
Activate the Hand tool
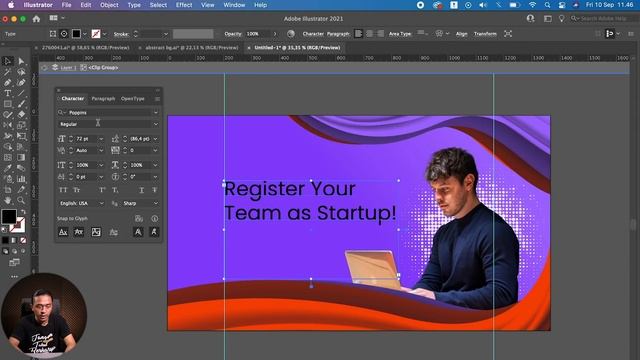tap(7, 200)
